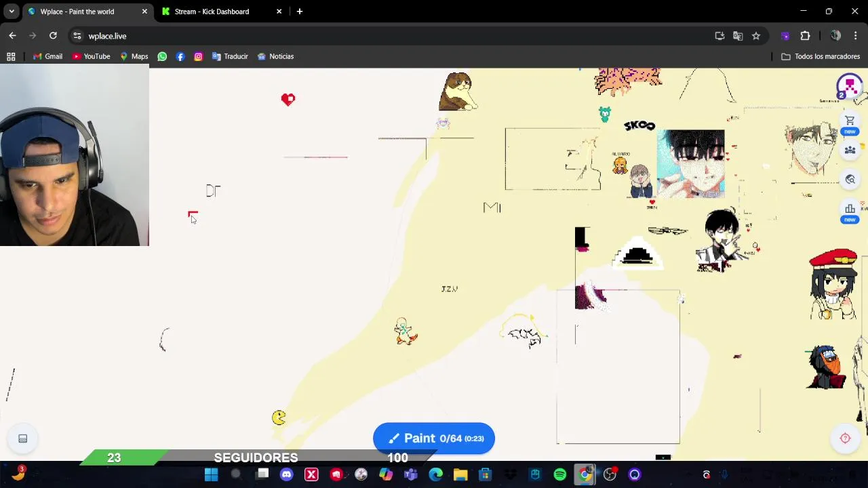Open Spotify from the taskbar
Screen dimensions: 868x488
(560, 474)
